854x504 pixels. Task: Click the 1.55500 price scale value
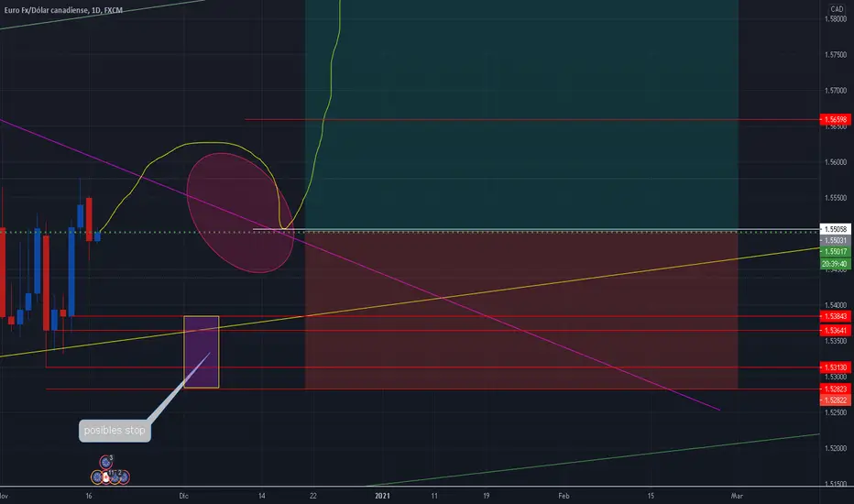(x=836, y=198)
